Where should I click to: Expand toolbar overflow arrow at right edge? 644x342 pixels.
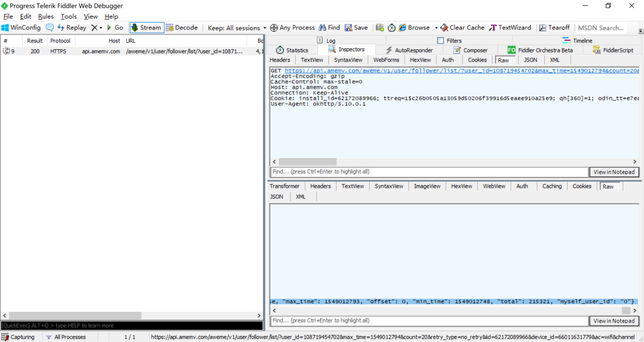(640, 31)
